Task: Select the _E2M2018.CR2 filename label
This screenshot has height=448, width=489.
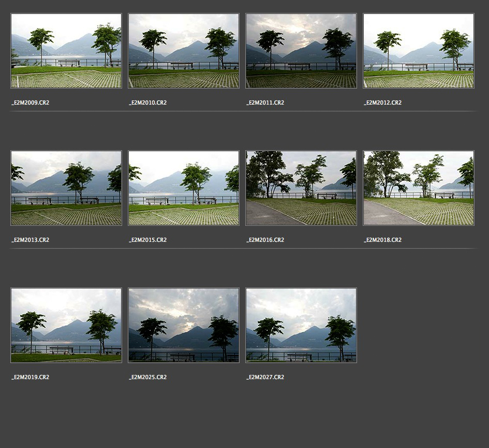Action: pos(383,240)
